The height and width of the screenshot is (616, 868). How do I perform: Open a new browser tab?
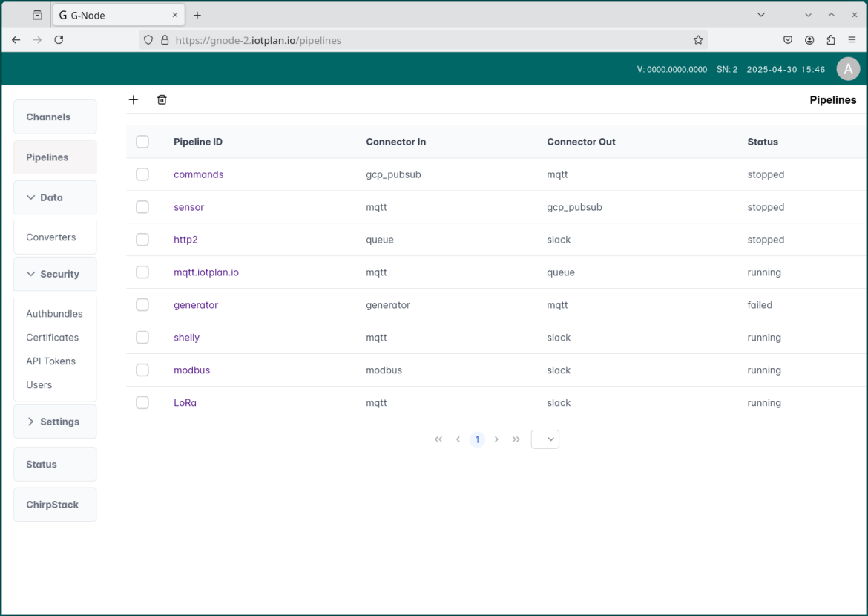click(197, 16)
